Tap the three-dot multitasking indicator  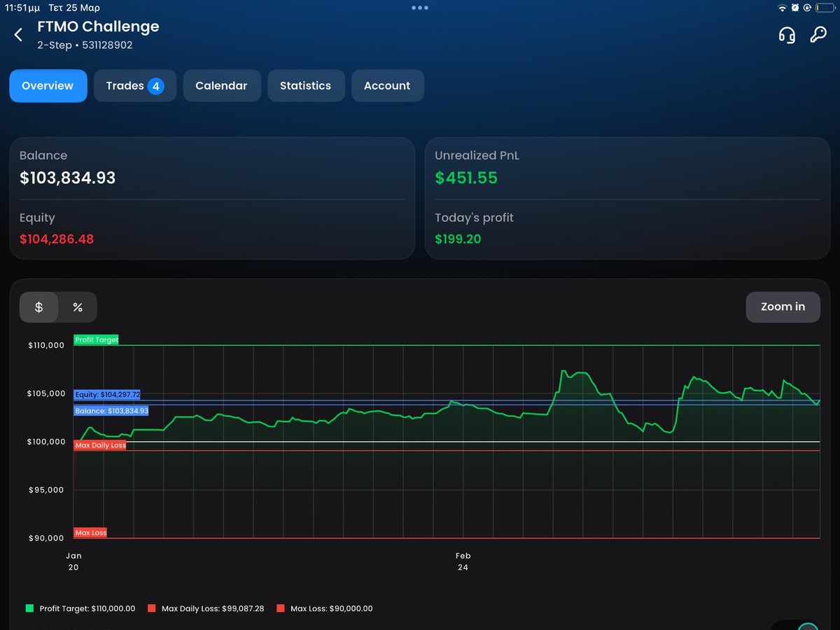click(420, 8)
